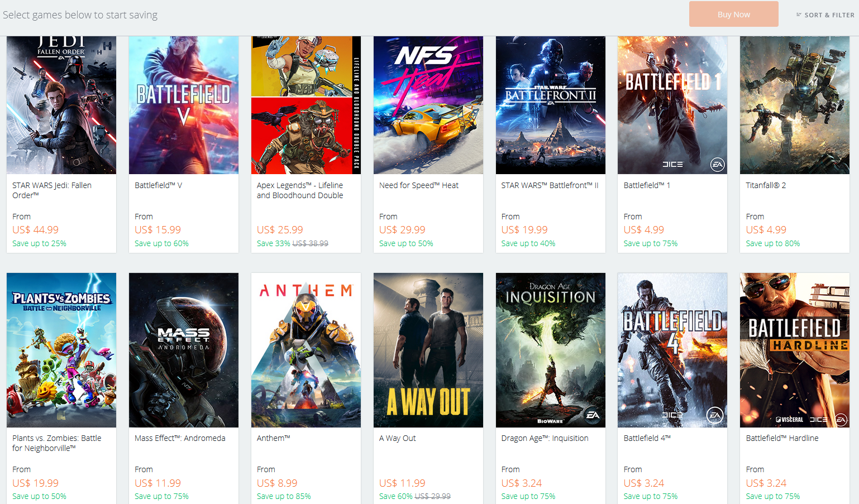Open the 'Battlefield 4' title link
The image size is (859, 504).
(x=647, y=438)
